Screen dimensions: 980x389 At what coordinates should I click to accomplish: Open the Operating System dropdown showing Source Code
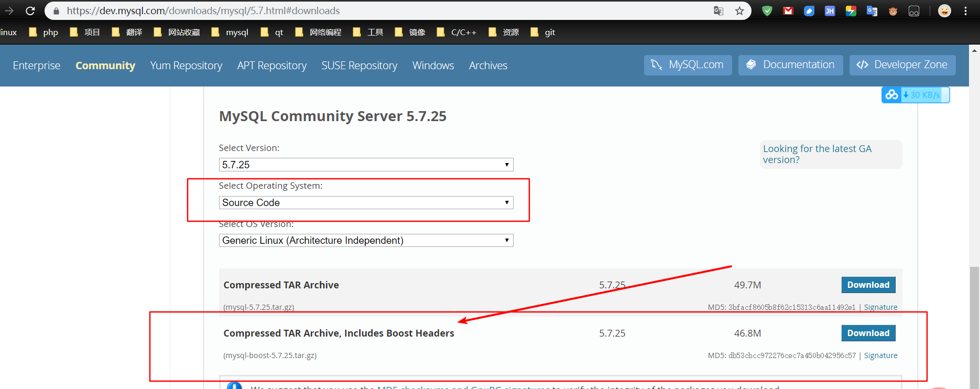(366, 202)
